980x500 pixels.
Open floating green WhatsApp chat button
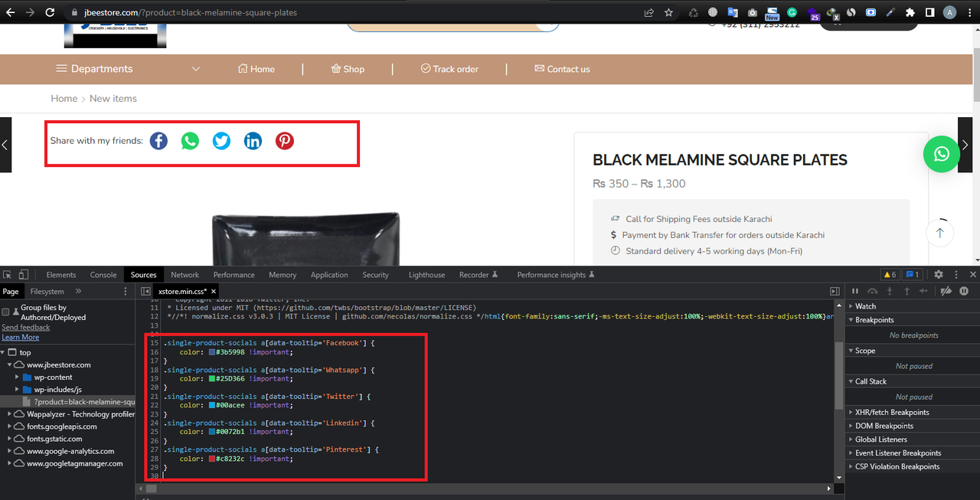point(942,154)
